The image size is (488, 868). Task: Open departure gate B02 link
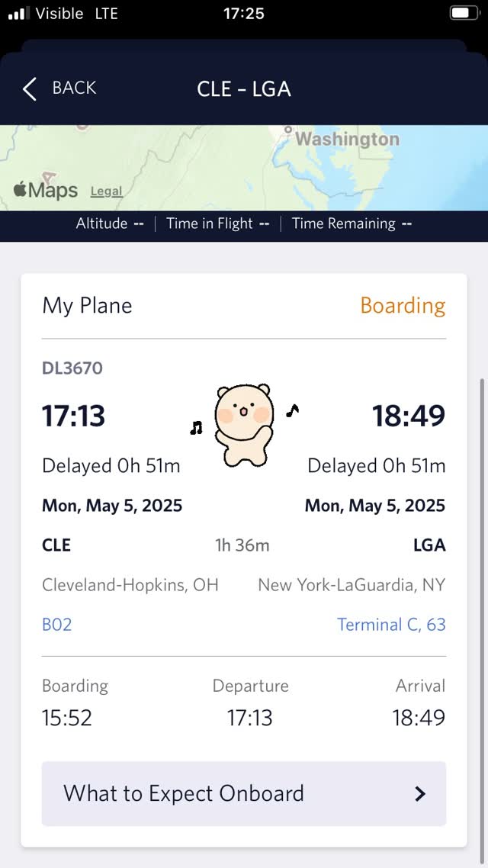click(57, 625)
